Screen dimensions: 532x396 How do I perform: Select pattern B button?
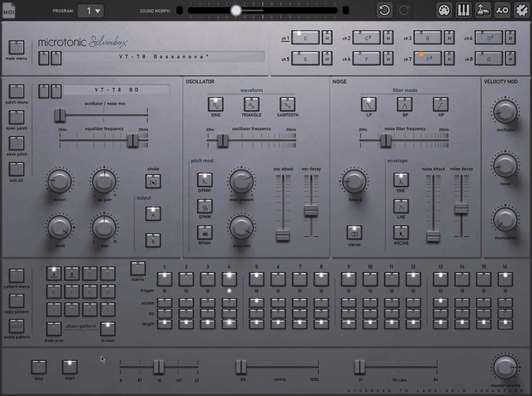pyautogui.click(x=72, y=273)
